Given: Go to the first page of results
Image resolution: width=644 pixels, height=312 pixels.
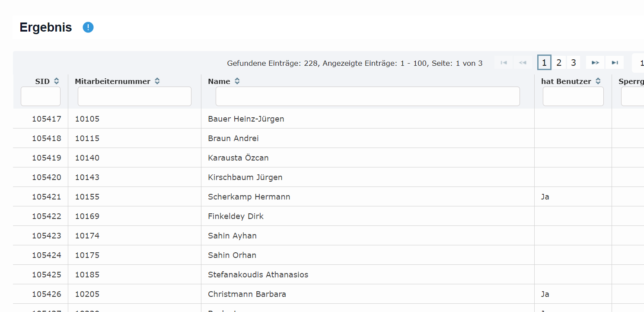Looking at the screenshot, I should tap(504, 63).
